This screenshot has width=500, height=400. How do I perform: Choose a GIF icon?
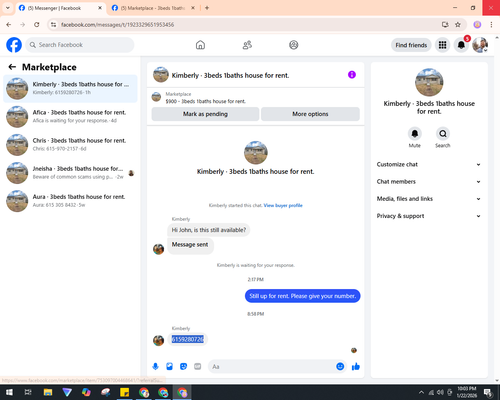click(x=197, y=367)
